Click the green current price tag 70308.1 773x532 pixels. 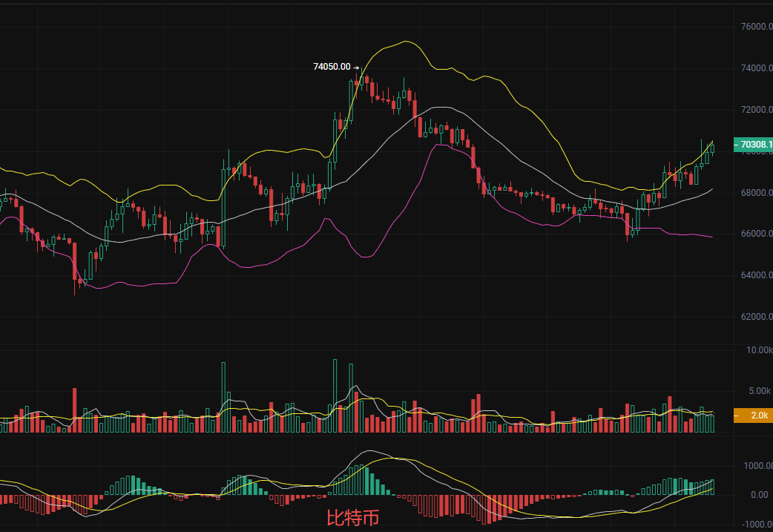click(752, 145)
